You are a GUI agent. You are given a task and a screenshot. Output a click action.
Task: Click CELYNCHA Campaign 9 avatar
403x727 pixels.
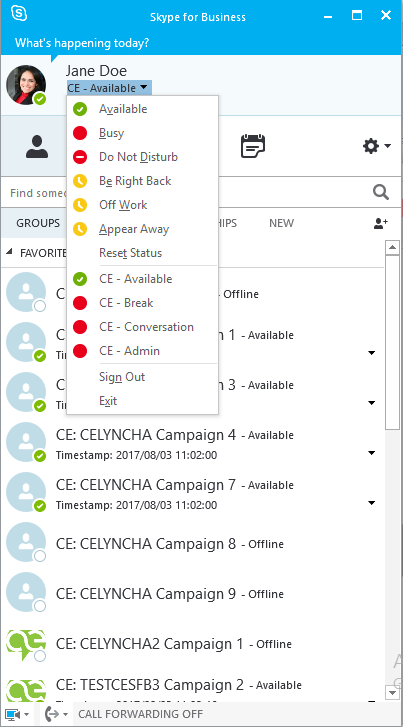26,592
